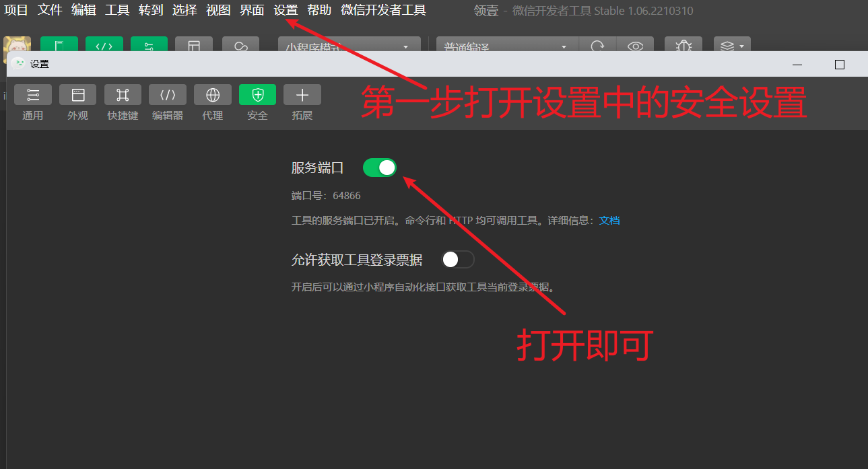This screenshot has height=469, width=868.
Task: Select the 快捷键 shortcuts settings icon
Action: [123, 95]
